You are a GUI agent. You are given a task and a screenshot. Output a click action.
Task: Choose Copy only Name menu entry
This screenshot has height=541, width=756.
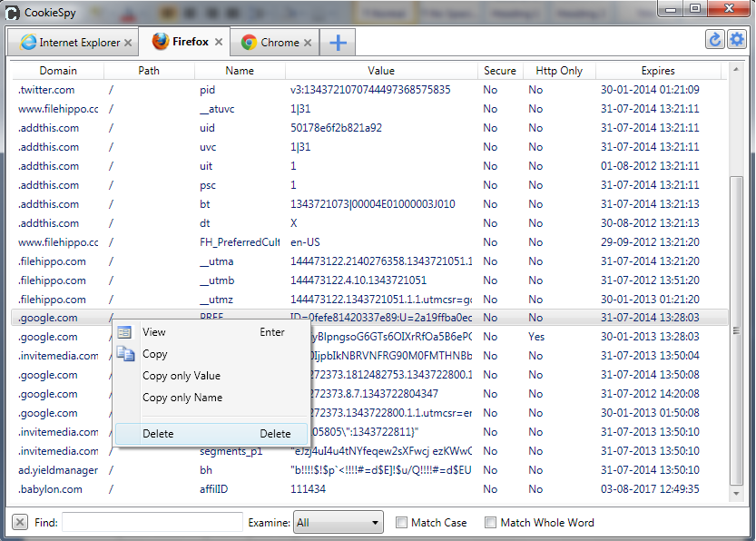182,398
